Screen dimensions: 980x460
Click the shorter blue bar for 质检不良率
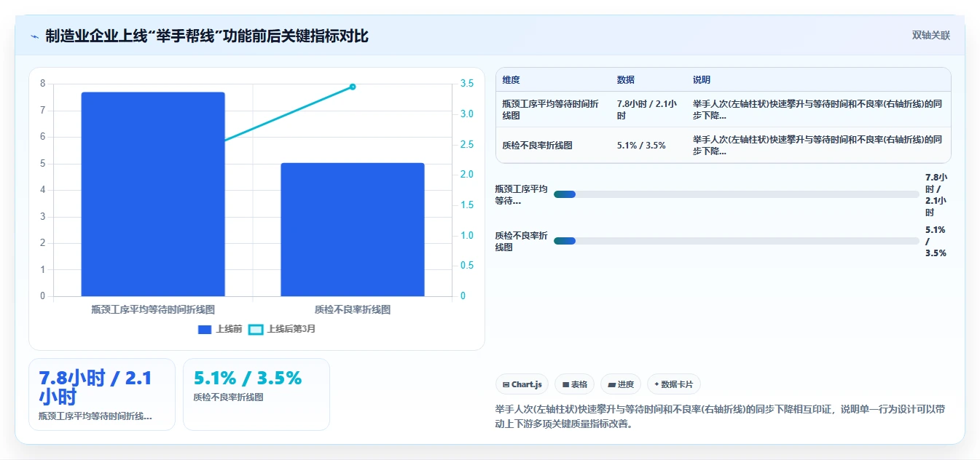click(x=353, y=229)
